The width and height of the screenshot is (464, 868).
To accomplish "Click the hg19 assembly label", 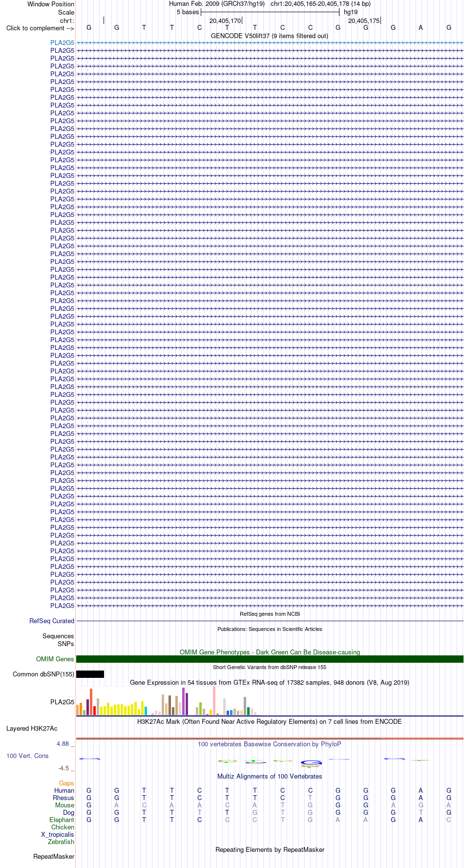I will click(x=351, y=12).
